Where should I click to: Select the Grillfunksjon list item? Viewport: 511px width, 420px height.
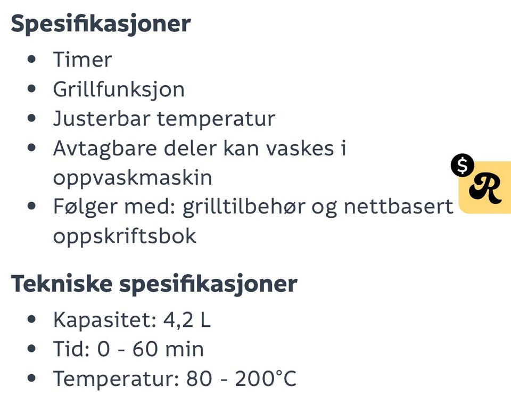[x=119, y=89]
